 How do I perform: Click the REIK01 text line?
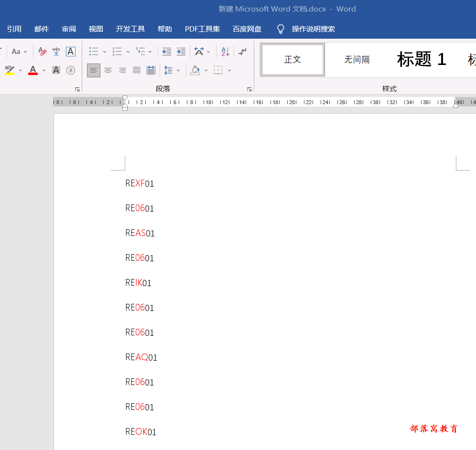click(x=138, y=283)
